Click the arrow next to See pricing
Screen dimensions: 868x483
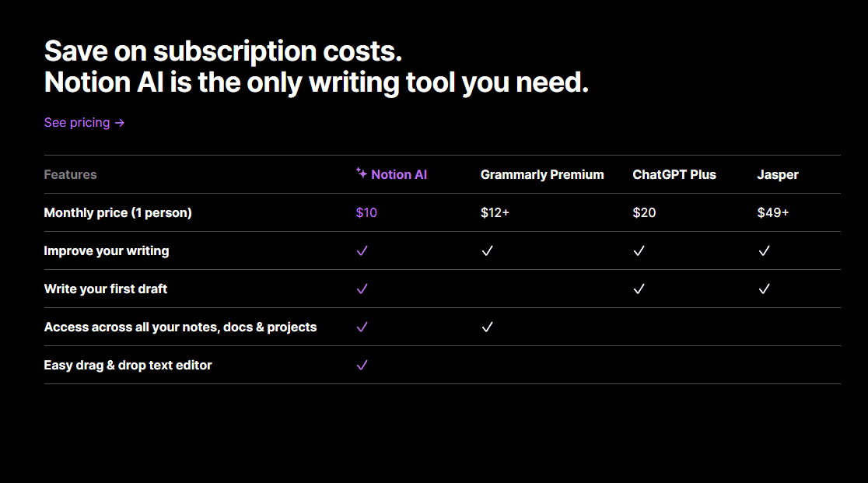pyautogui.click(x=120, y=124)
